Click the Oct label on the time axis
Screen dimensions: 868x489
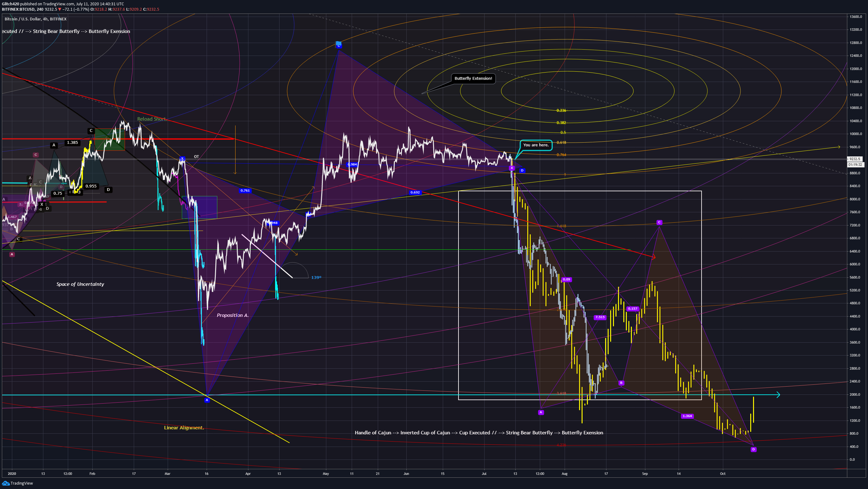[x=723, y=474]
